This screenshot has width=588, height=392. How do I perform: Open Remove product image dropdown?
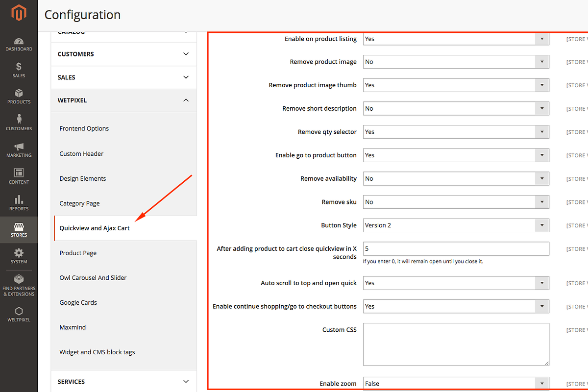tap(456, 62)
